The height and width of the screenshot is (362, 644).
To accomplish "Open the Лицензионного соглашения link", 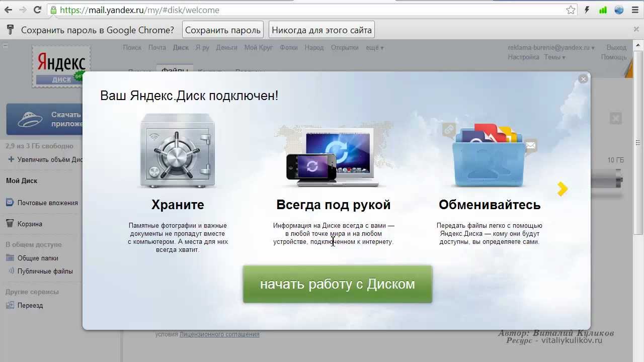I will point(219,334).
